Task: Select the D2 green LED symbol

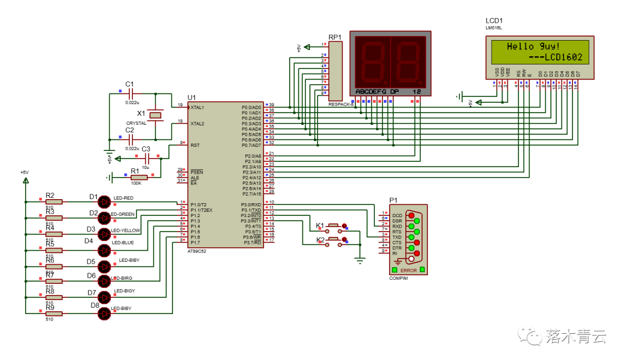Action: pyautogui.click(x=105, y=218)
